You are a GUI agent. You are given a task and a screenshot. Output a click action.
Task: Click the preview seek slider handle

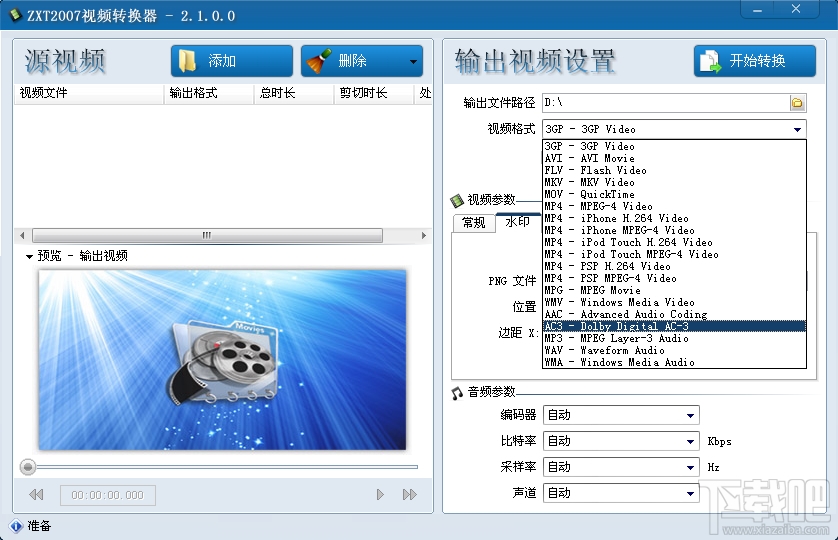point(28,467)
